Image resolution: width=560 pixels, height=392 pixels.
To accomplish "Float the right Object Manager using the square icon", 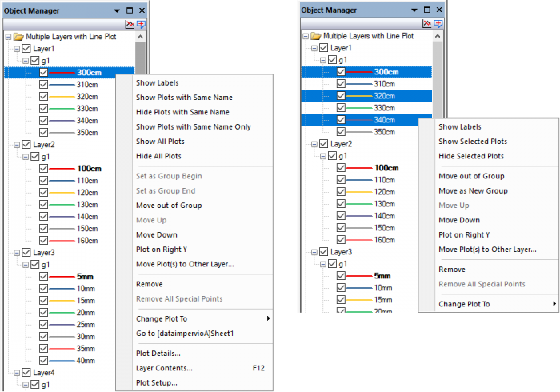I will point(427,10).
